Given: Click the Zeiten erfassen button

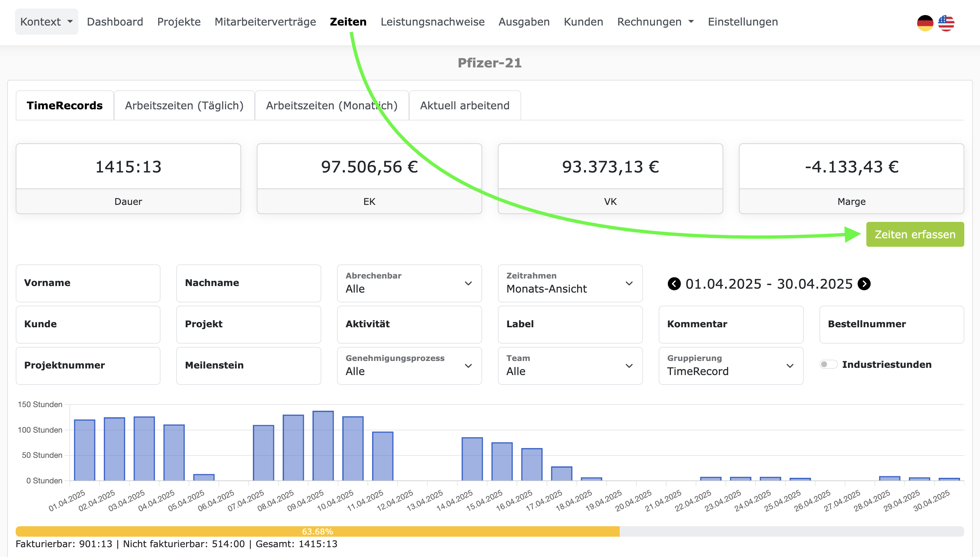Looking at the screenshot, I should [914, 234].
